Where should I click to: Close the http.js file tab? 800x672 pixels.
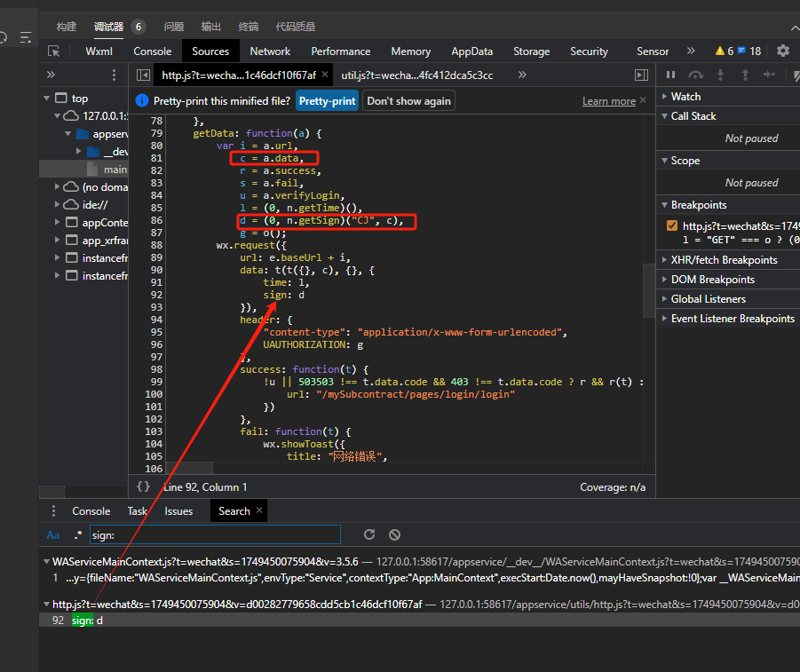[x=325, y=75]
